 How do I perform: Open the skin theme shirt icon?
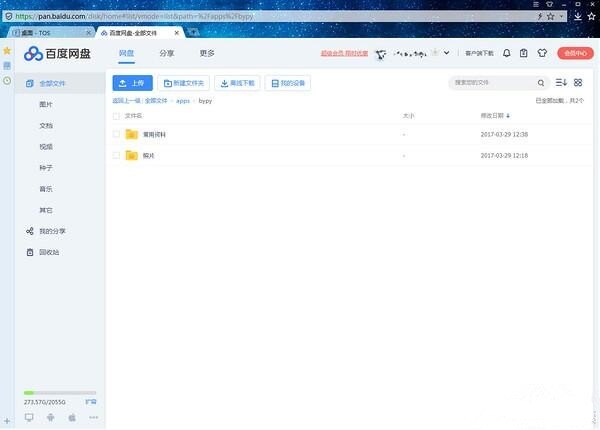[542, 53]
